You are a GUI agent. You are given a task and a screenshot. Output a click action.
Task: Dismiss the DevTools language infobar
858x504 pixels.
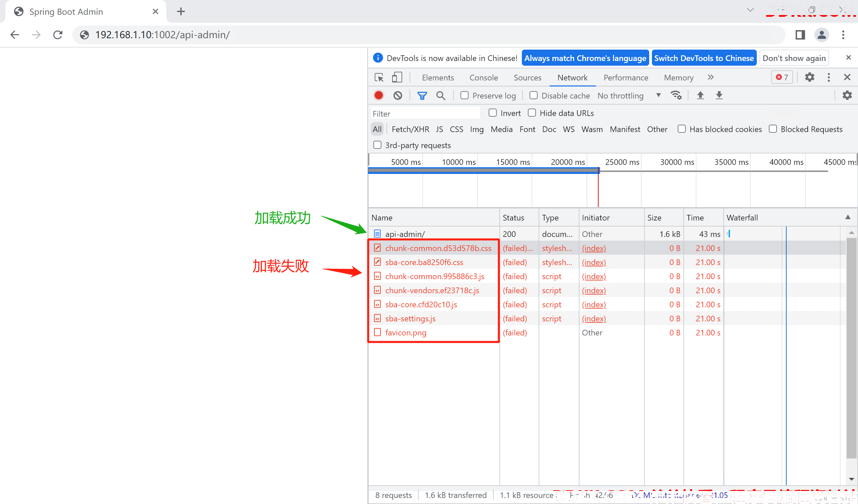[849, 58]
